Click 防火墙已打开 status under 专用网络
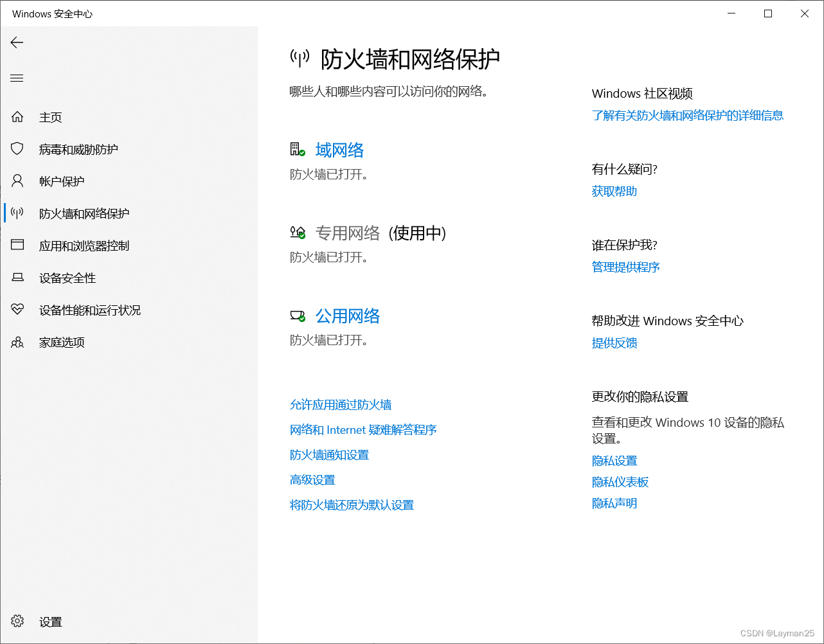824x644 pixels. 329,257
